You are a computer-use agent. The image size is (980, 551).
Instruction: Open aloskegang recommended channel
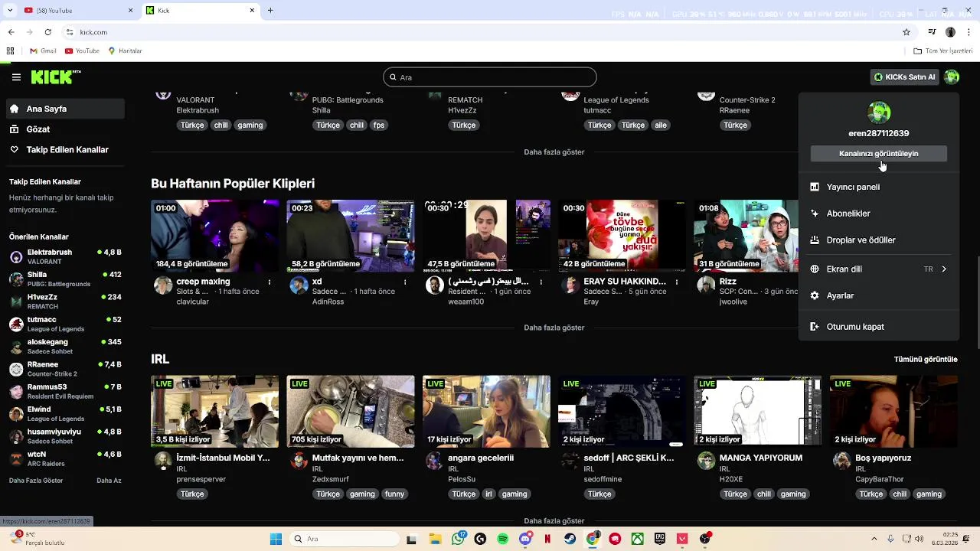pos(65,346)
